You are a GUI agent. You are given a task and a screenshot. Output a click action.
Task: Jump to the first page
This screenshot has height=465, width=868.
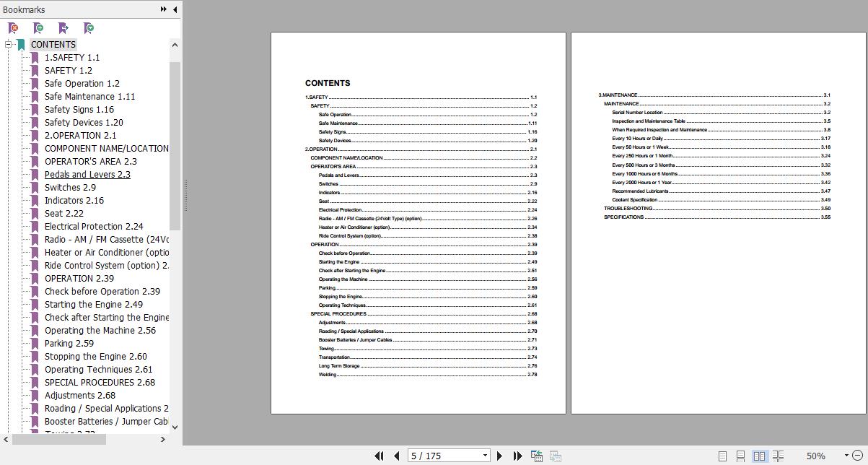379,456
